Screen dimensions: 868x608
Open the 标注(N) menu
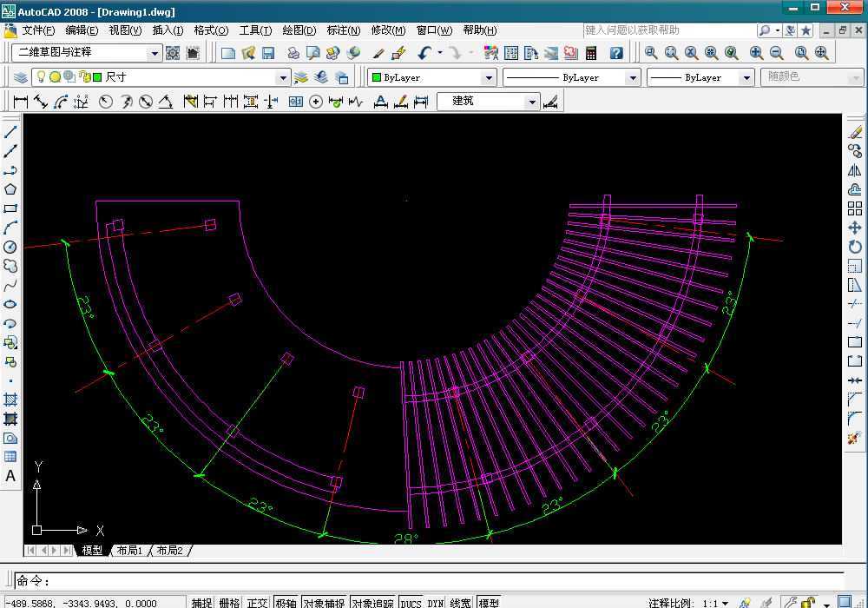click(x=343, y=30)
